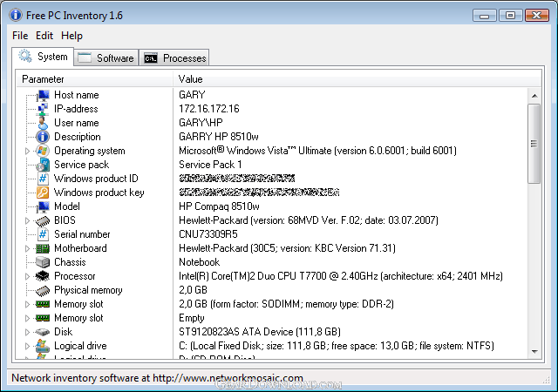Expand the Empty Memory slot node
Image resolution: width=558 pixels, height=392 pixels.
point(27,318)
